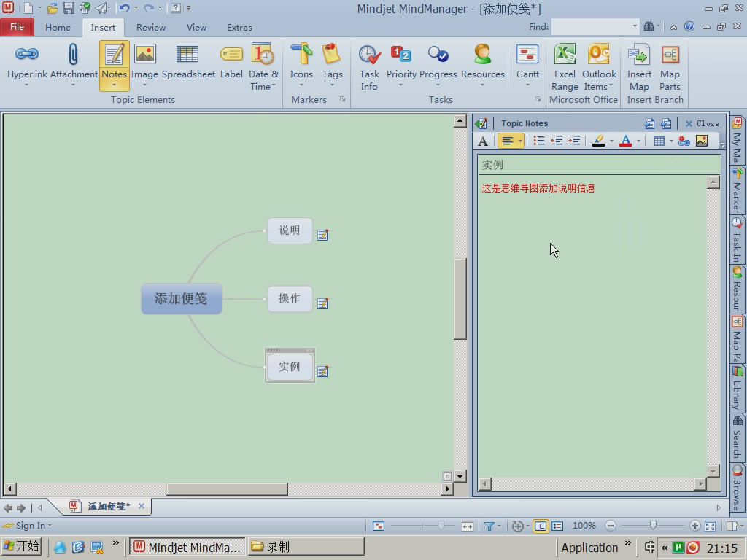Decrease indent in notes toolbar
Viewport: 747px width, 560px height.
(557, 141)
